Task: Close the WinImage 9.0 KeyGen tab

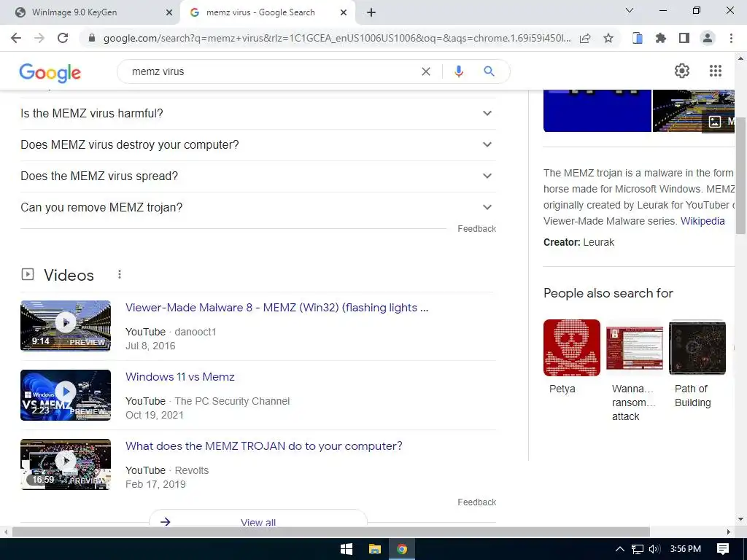Action: tap(169, 13)
